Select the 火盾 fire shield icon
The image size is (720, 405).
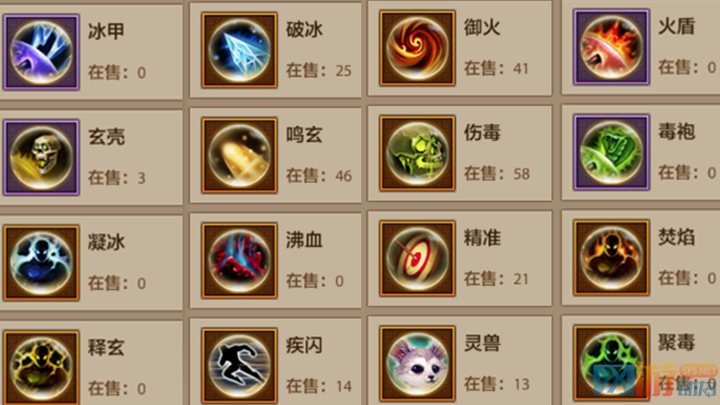pyautogui.click(x=611, y=47)
